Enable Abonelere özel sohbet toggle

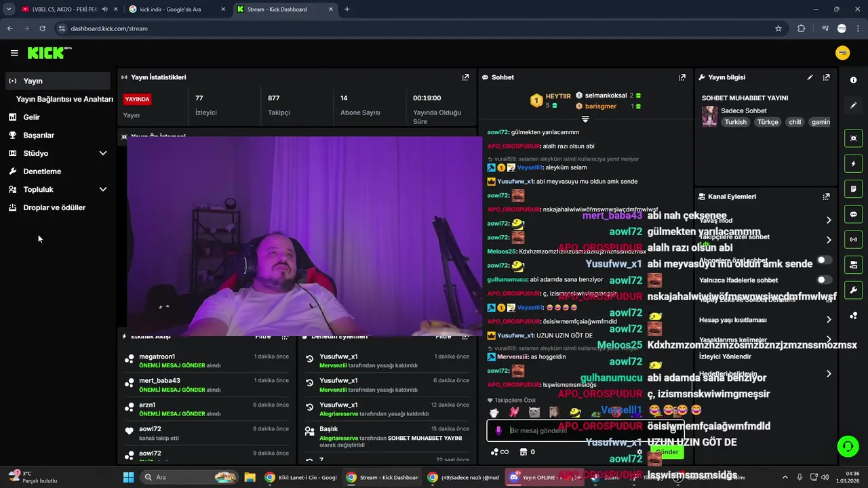pos(825,260)
